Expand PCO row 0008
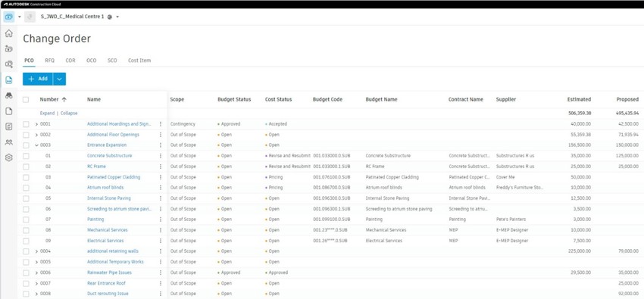The image size is (644, 299). point(36,294)
